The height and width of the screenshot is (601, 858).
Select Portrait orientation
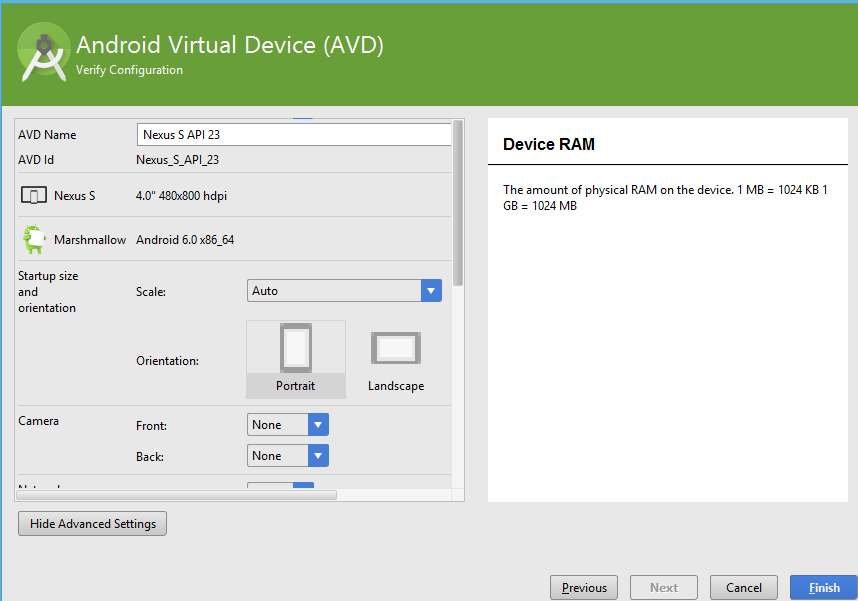pyautogui.click(x=296, y=359)
